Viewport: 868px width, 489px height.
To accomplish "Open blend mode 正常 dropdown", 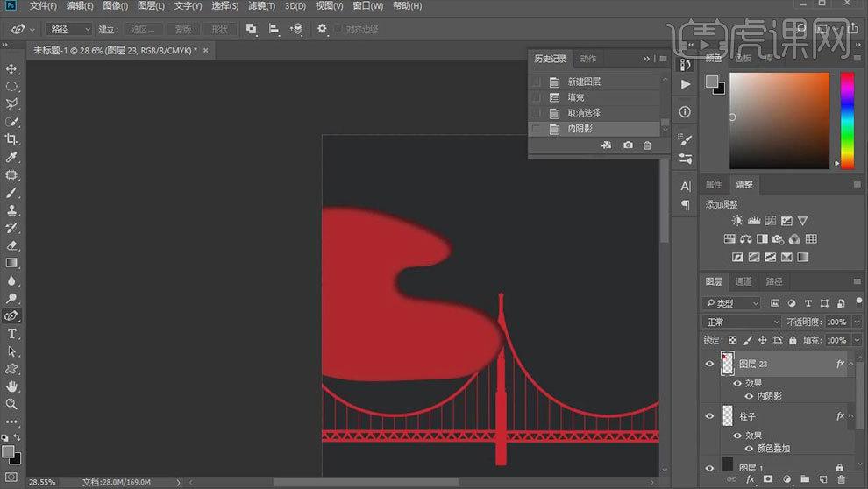I will point(742,322).
